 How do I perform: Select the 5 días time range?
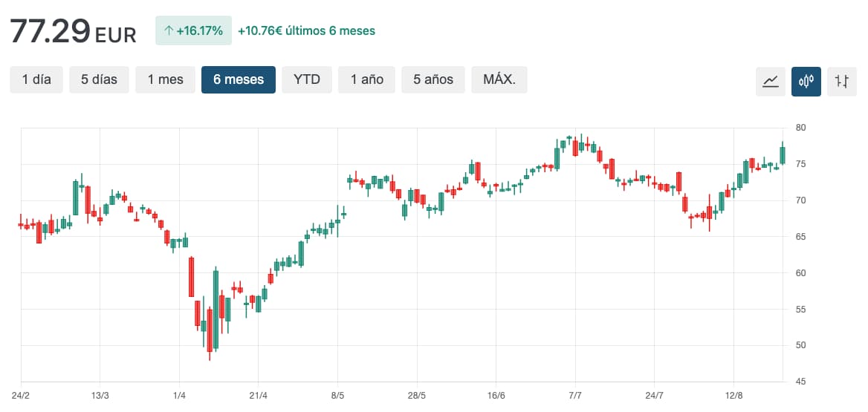[x=99, y=79]
